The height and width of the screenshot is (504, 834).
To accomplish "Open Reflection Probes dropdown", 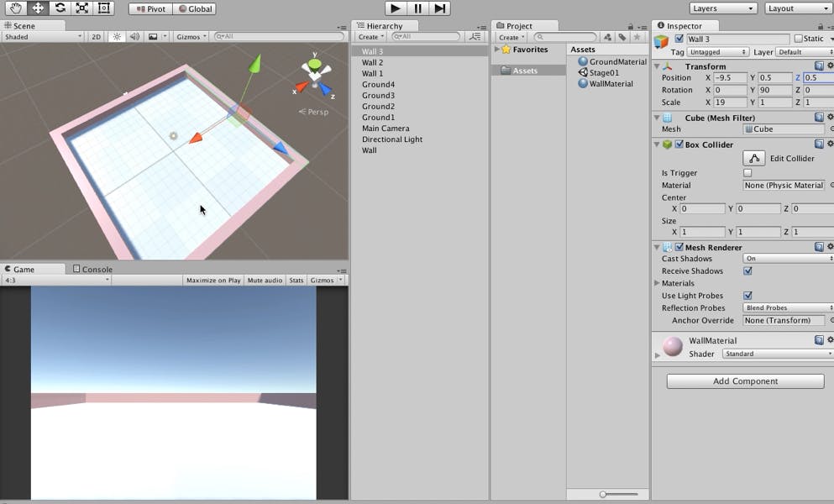I will [789, 308].
